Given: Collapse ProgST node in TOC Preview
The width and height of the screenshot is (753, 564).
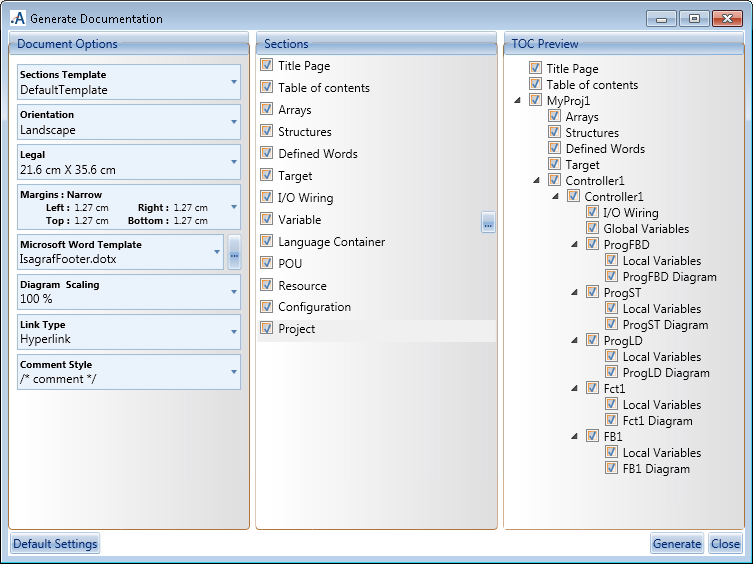Looking at the screenshot, I should click(x=574, y=293).
